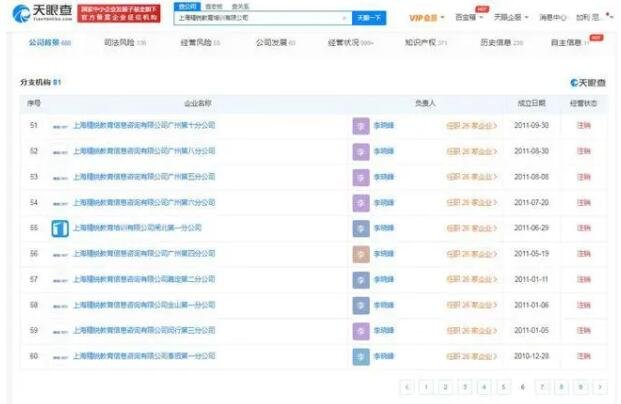Open the 天眼查 home logo

(42, 13)
